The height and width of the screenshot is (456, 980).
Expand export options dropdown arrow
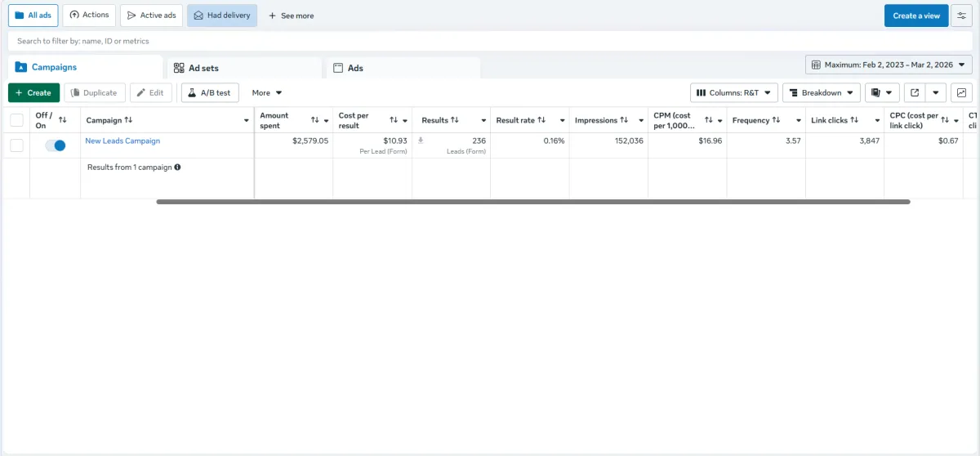click(x=935, y=93)
